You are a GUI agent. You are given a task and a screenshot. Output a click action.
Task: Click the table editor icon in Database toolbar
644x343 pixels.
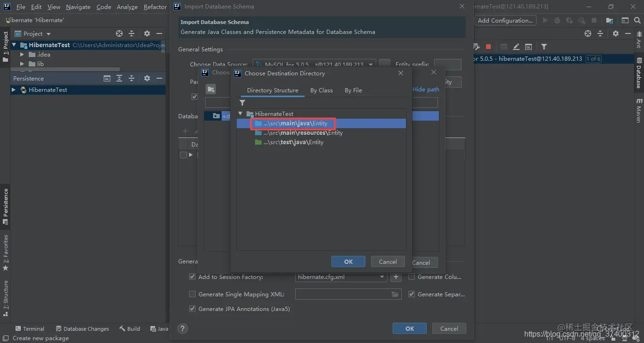[504, 47]
